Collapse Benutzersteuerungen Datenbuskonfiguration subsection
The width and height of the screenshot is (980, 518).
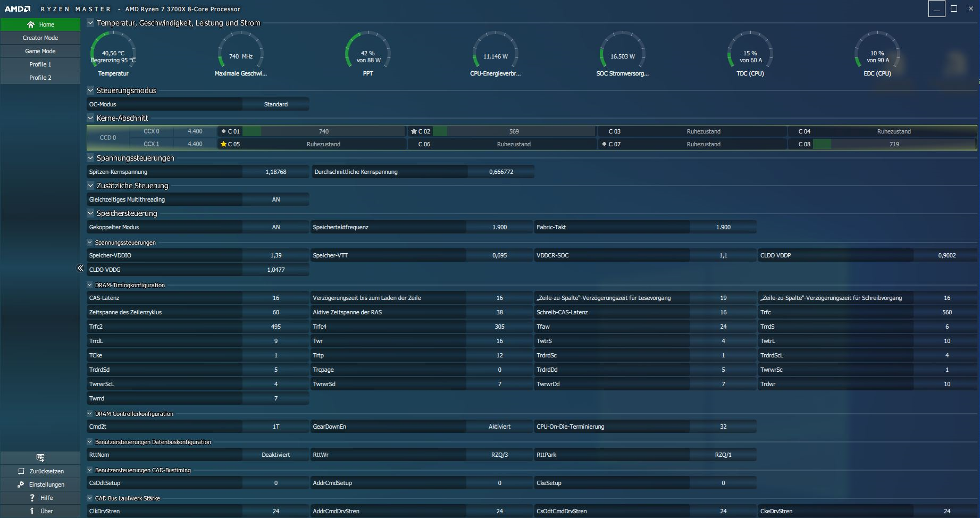pos(90,442)
